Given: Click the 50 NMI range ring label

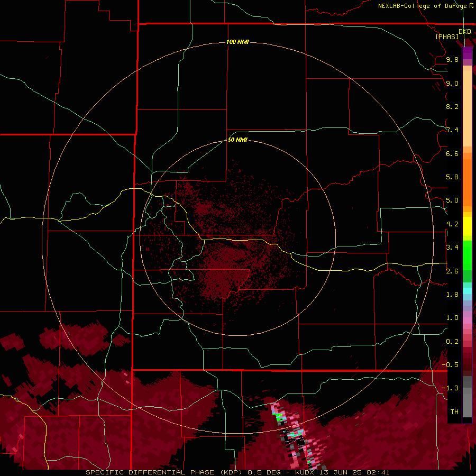Looking at the screenshot, I should point(237,140).
